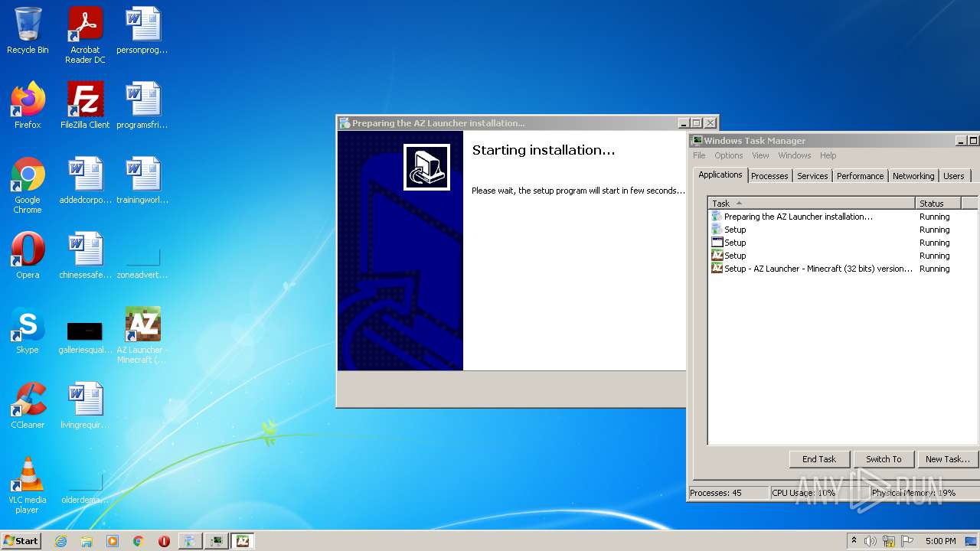Image resolution: width=980 pixels, height=551 pixels.
Task: Sort tasks by the Status column header
Action: (938, 203)
